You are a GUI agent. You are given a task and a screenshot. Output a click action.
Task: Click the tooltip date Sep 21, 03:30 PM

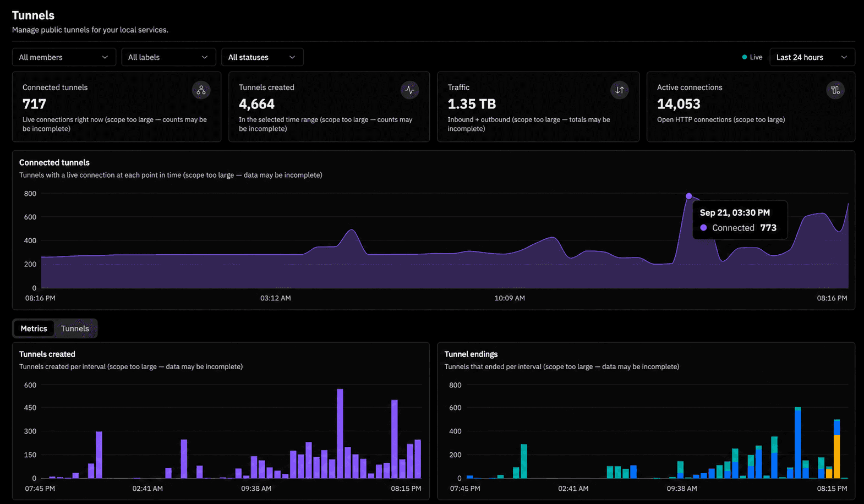[735, 213]
